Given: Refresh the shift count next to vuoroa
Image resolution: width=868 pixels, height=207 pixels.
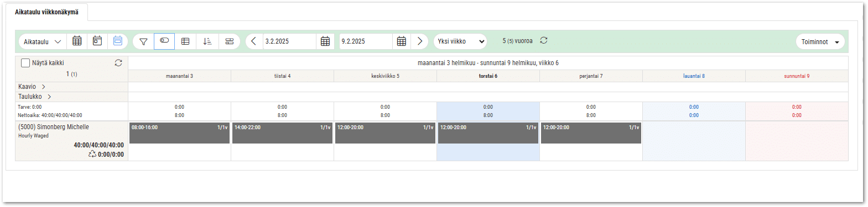Looking at the screenshot, I should point(544,40).
